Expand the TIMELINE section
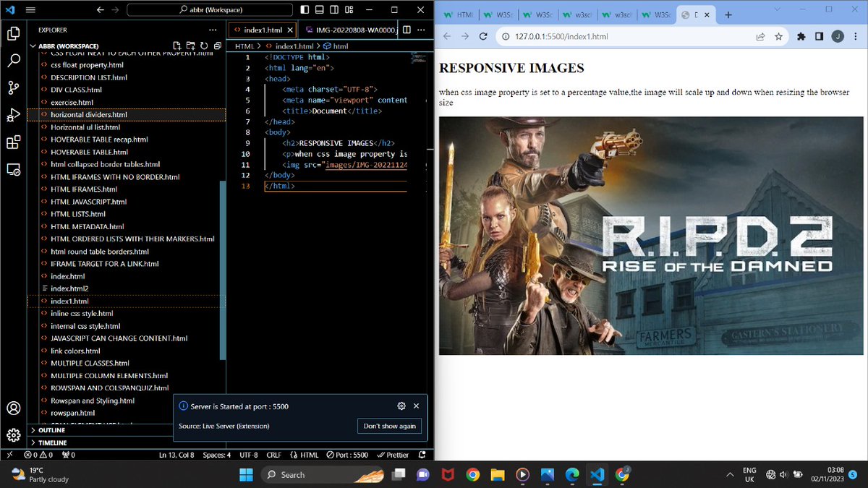This screenshot has width=868, height=488. tap(52, 442)
